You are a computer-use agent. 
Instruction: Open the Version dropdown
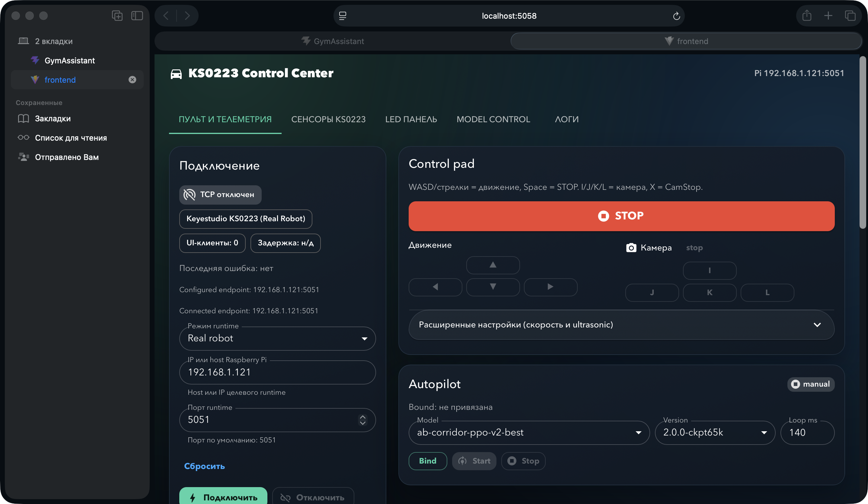715,432
